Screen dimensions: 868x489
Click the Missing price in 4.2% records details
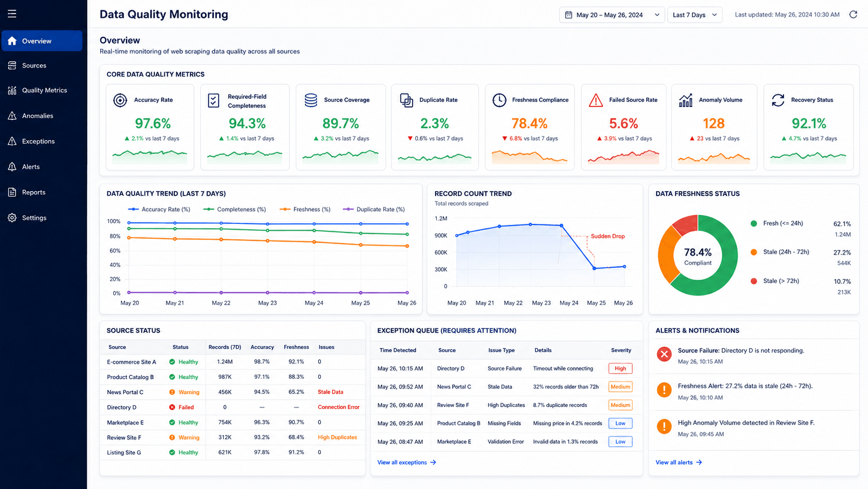(567, 424)
